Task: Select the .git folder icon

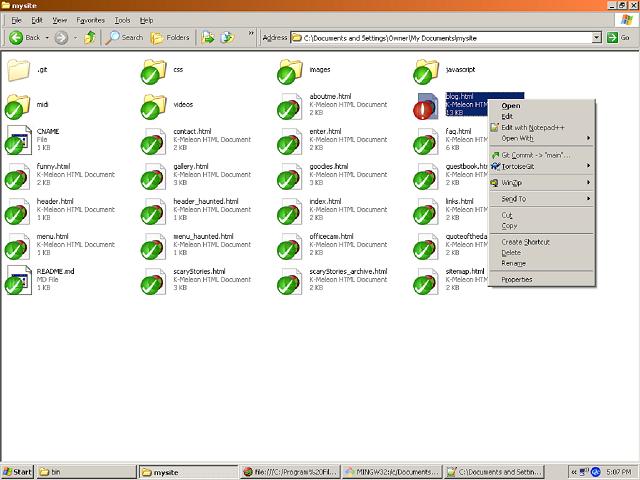Action: click(x=18, y=71)
